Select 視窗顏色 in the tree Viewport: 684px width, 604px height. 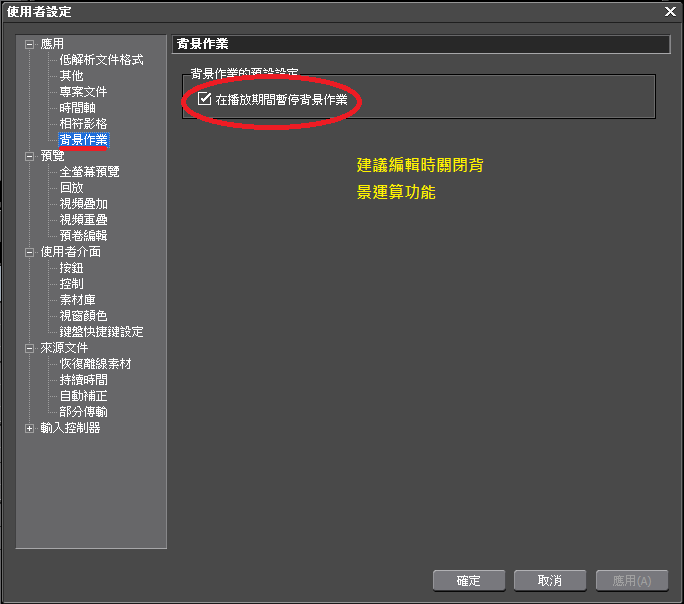click(x=83, y=316)
